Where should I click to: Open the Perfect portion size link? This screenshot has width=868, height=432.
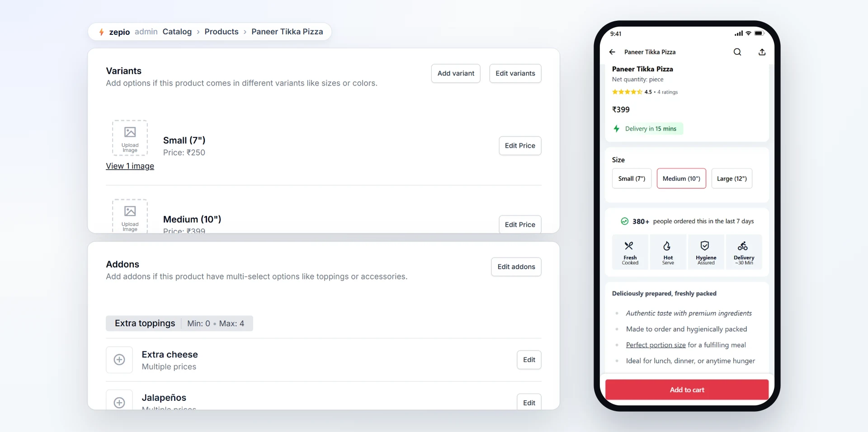656,345
